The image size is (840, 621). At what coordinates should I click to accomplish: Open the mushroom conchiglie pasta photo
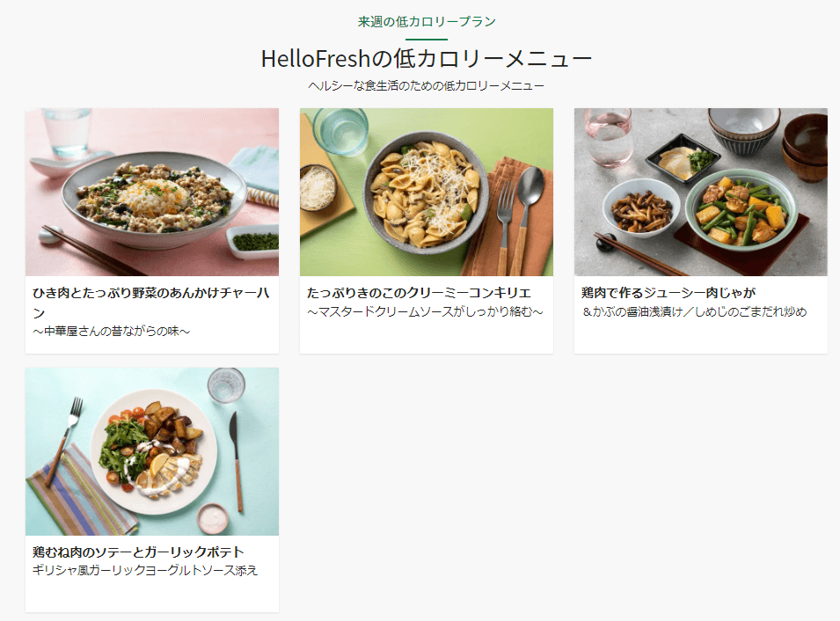click(427, 192)
